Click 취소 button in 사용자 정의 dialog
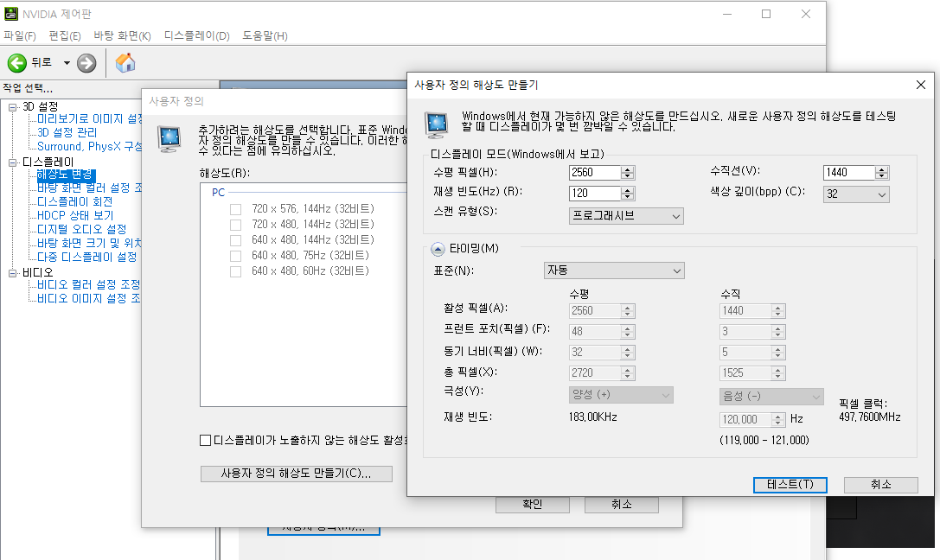 click(x=622, y=505)
